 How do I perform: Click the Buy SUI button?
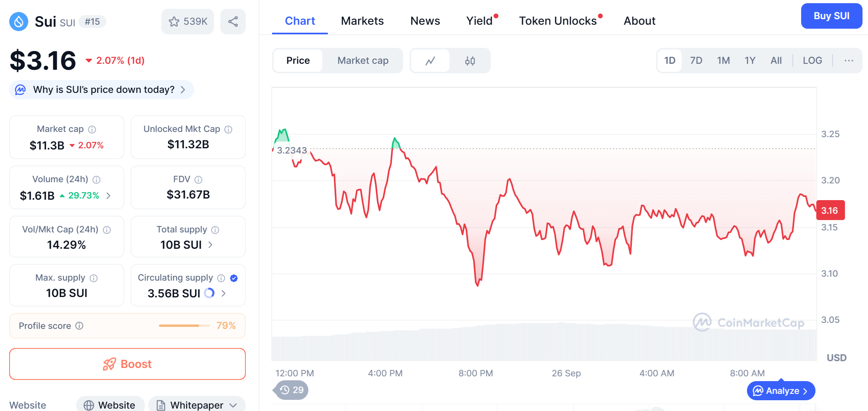pyautogui.click(x=832, y=16)
